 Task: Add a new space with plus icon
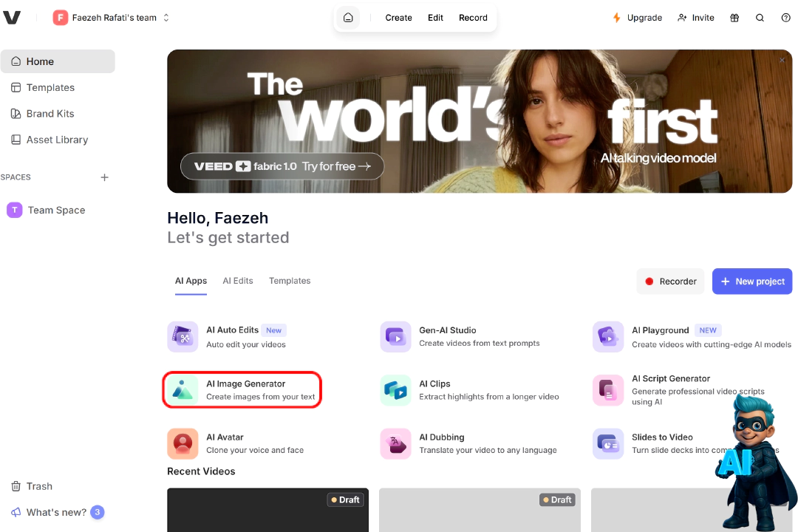(x=104, y=177)
